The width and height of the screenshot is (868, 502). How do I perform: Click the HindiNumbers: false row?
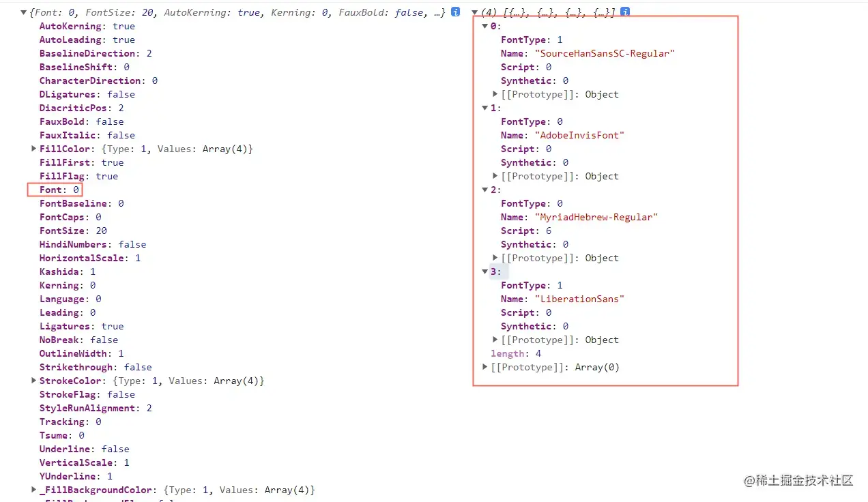click(x=93, y=244)
